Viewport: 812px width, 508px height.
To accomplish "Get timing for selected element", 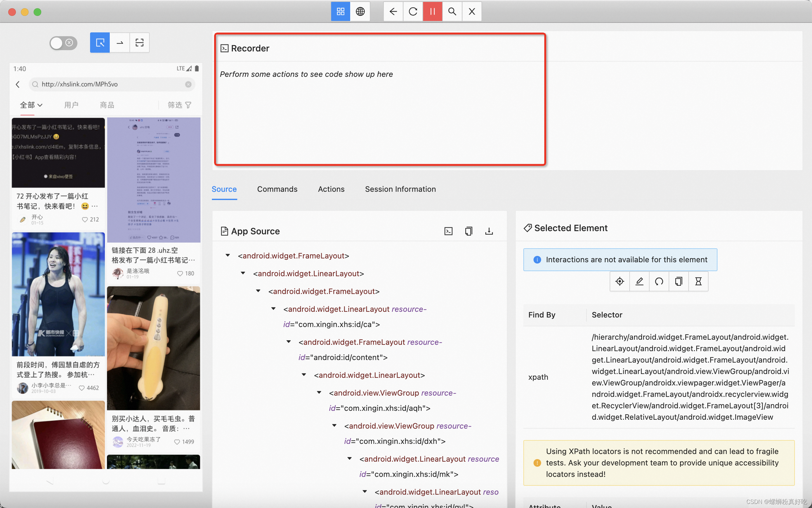I will 698,281.
